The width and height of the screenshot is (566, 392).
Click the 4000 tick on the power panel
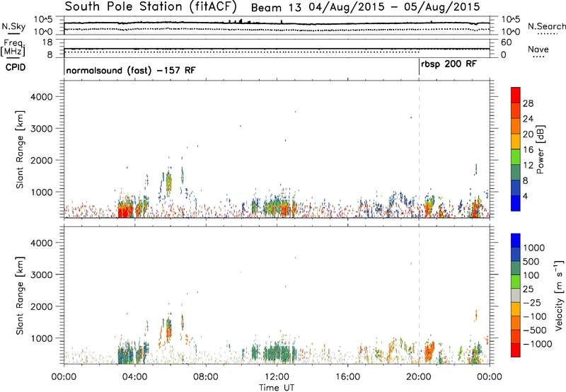41,97
